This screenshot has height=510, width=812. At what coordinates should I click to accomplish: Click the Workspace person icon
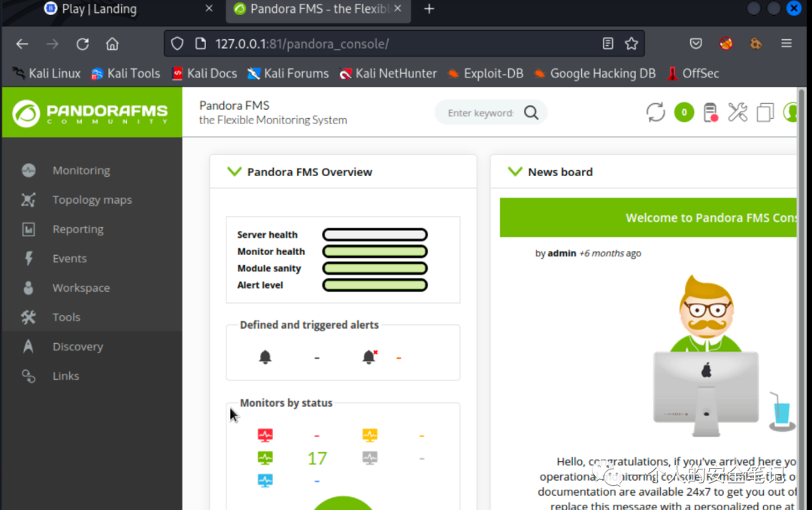click(x=29, y=287)
